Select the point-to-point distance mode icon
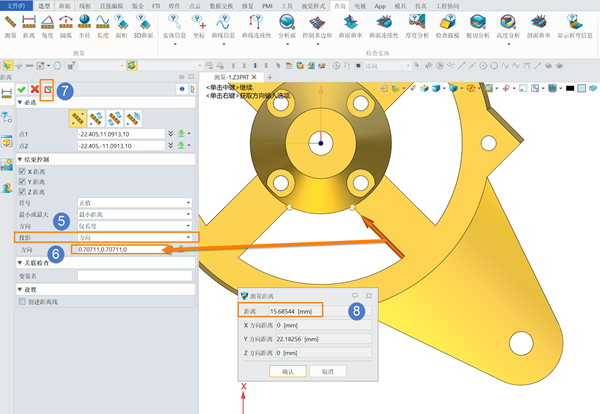 (x=78, y=119)
